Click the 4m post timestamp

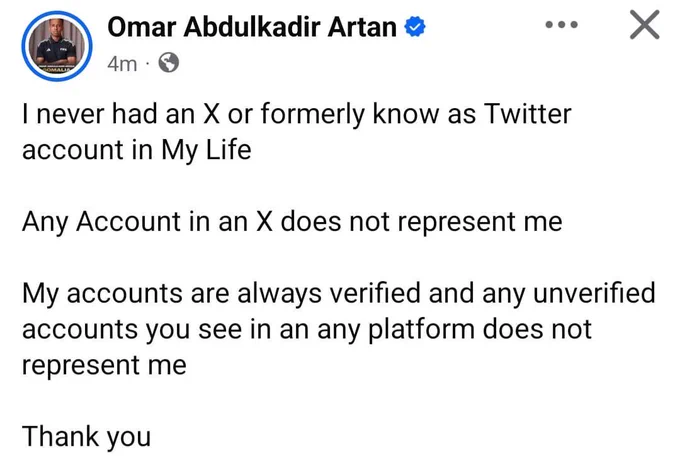point(122,64)
